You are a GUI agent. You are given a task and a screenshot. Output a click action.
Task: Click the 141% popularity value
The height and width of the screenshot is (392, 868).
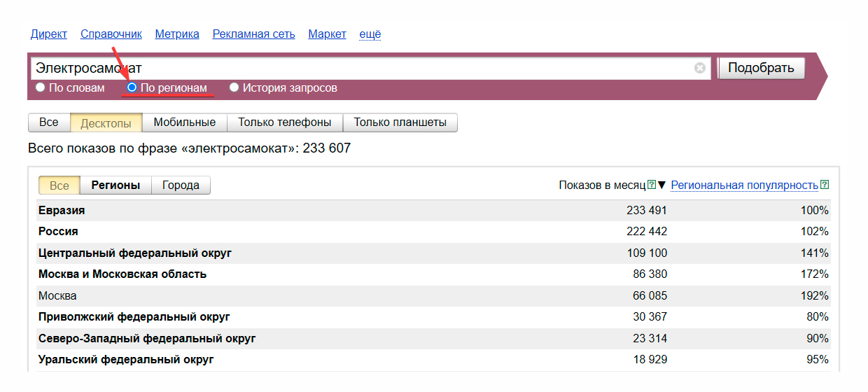click(x=815, y=253)
